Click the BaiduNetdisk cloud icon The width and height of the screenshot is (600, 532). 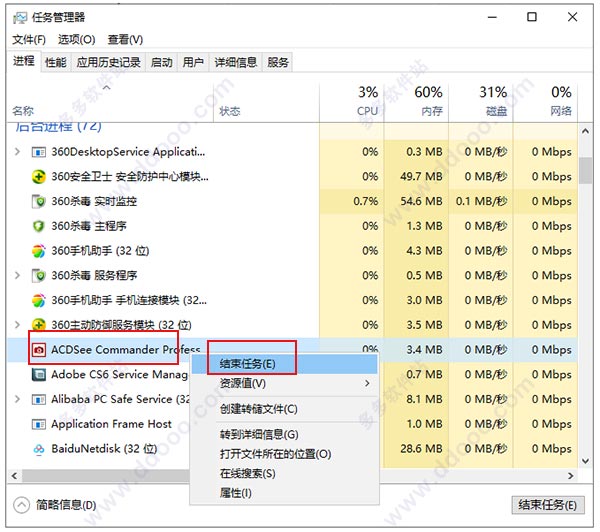[x=39, y=449]
